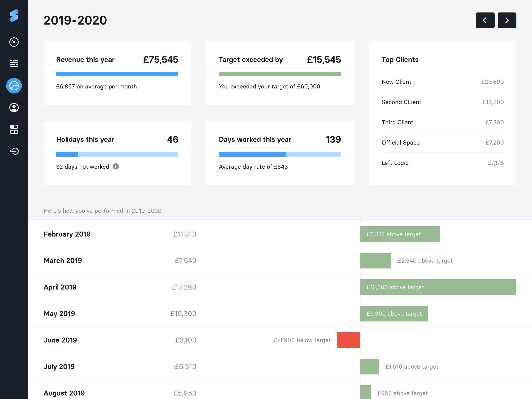This screenshot has width=532, height=399.
Task: Select Second CLient row in Top Clients
Action: click(401, 102)
